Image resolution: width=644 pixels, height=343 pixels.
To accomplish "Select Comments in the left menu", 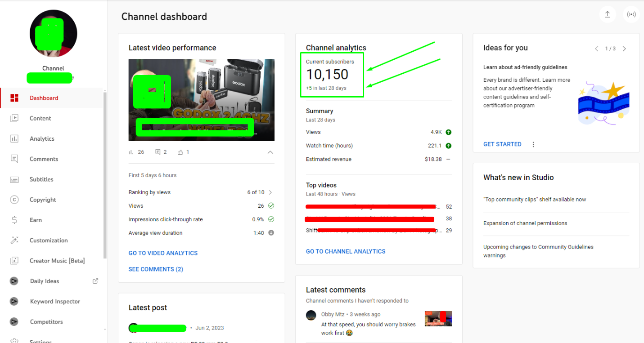I will 44,159.
